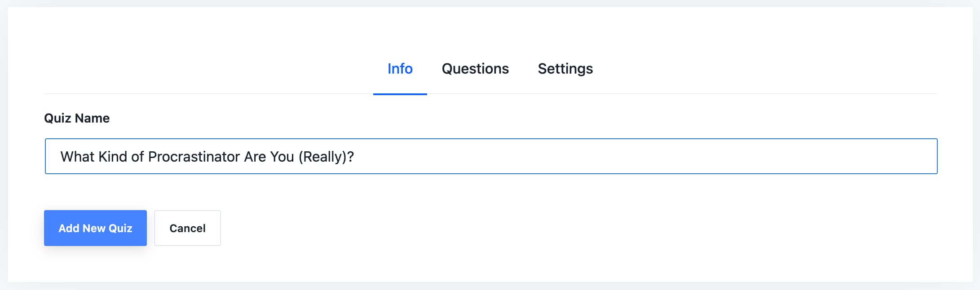This screenshot has height=290, width=980.
Task: Click the Quiz Name label
Action: coord(77,118)
